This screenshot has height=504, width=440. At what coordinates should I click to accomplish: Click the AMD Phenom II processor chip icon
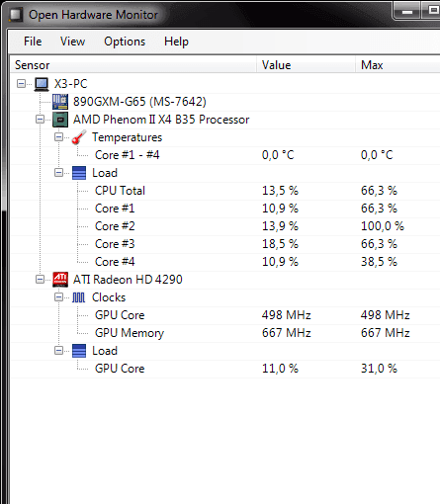tap(60, 120)
